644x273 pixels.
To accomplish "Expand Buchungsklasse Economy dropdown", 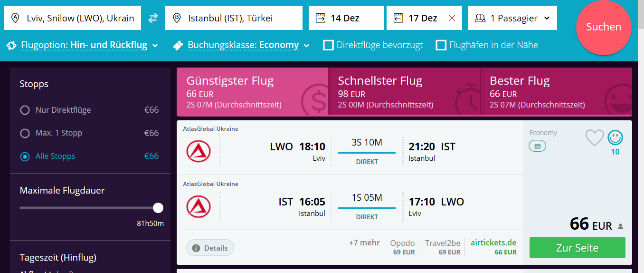I will click(241, 46).
